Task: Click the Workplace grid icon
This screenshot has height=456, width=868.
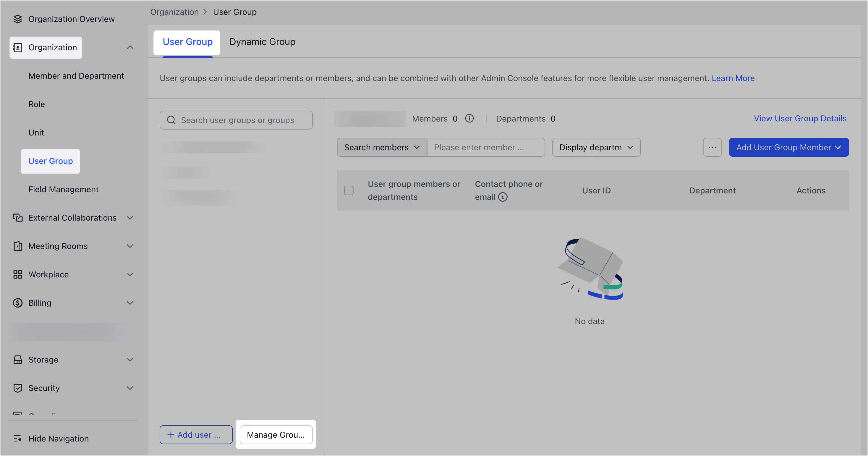Action: tap(17, 274)
